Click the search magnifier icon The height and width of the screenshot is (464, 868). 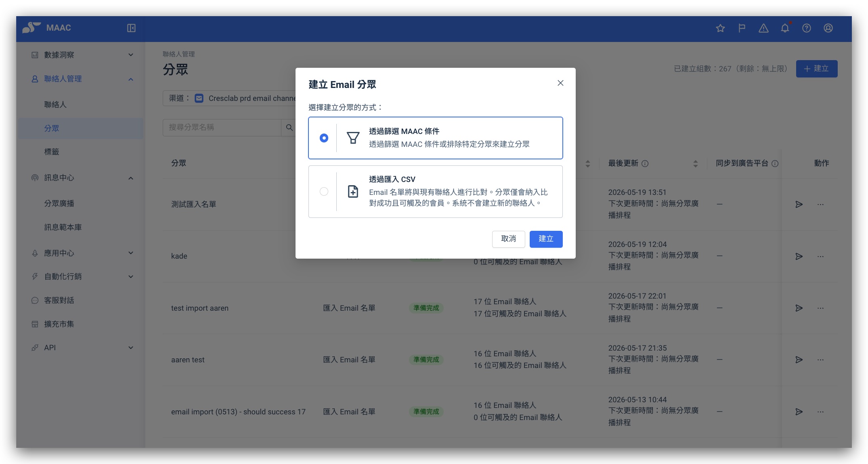[x=289, y=127]
